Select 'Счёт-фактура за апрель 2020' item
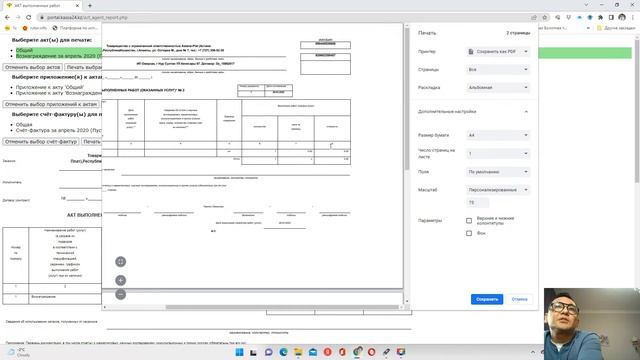 pyautogui.click(x=58, y=130)
